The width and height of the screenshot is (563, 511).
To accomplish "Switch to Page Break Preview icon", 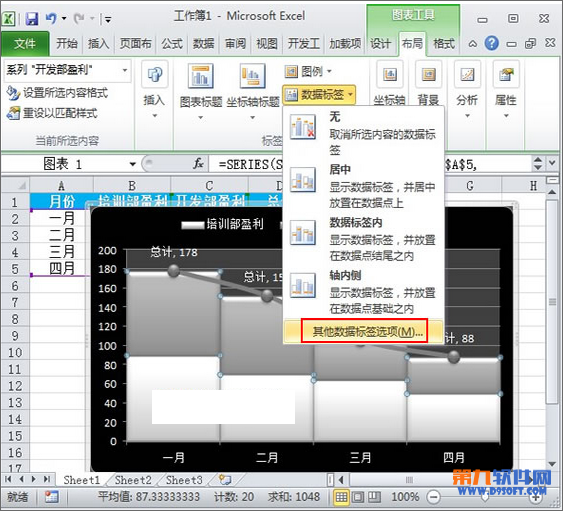I will tap(374, 497).
